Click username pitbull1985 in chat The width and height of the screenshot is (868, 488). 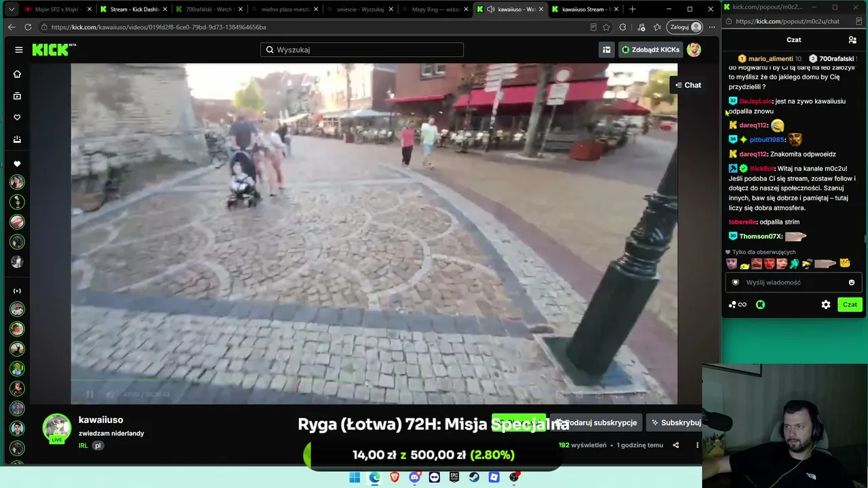(767, 140)
